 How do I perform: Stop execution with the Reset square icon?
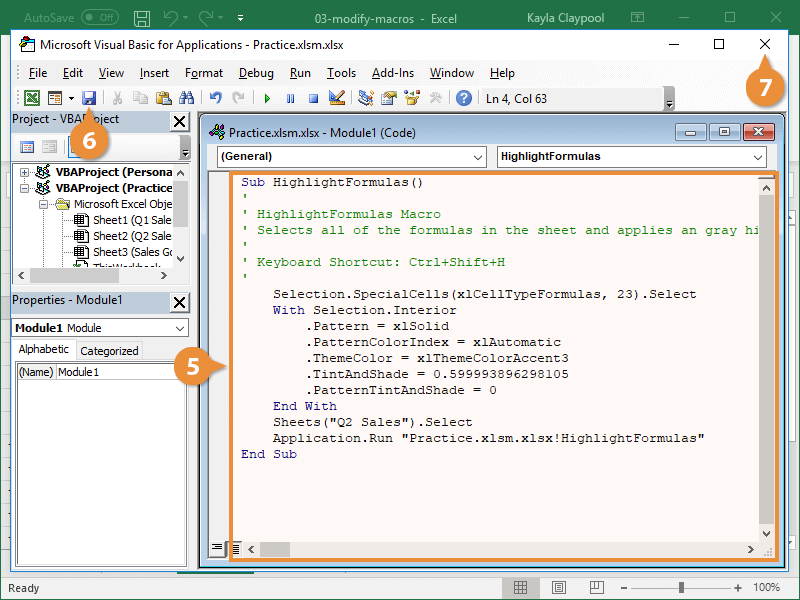(313, 98)
